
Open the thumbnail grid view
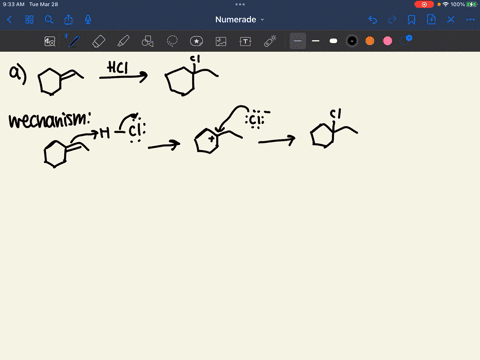coord(29,20)
